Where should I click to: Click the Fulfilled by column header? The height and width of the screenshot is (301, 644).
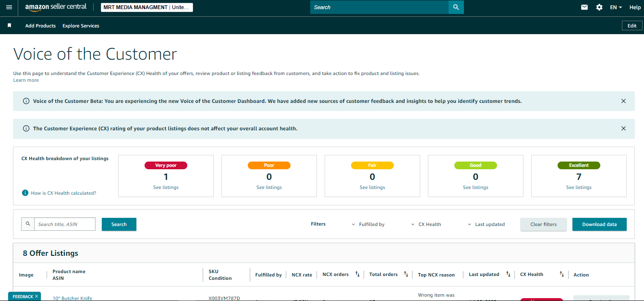pyautogui.click(x=268, y=275)
